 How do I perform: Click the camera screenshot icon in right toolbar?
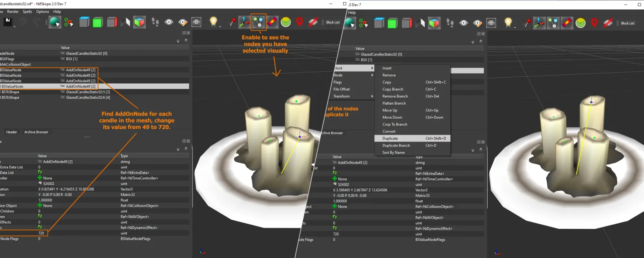point(491,23)
